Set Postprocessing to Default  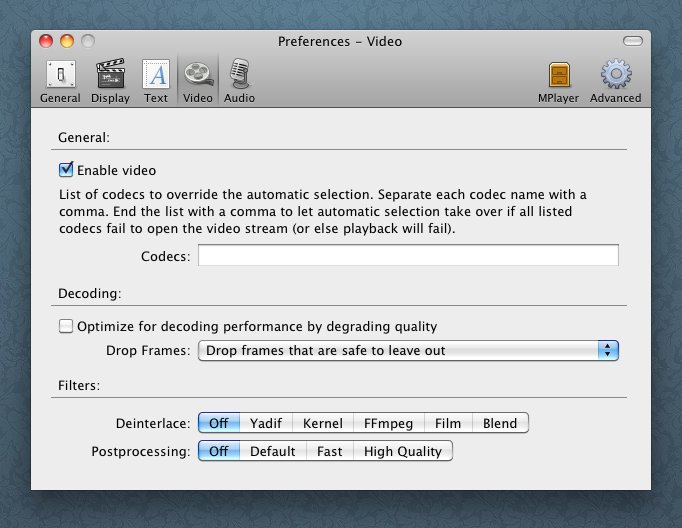pos(272,451)
